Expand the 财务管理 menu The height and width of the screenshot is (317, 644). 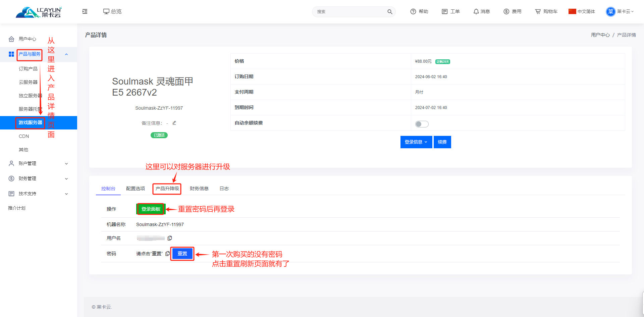click(x=38, y=178)
